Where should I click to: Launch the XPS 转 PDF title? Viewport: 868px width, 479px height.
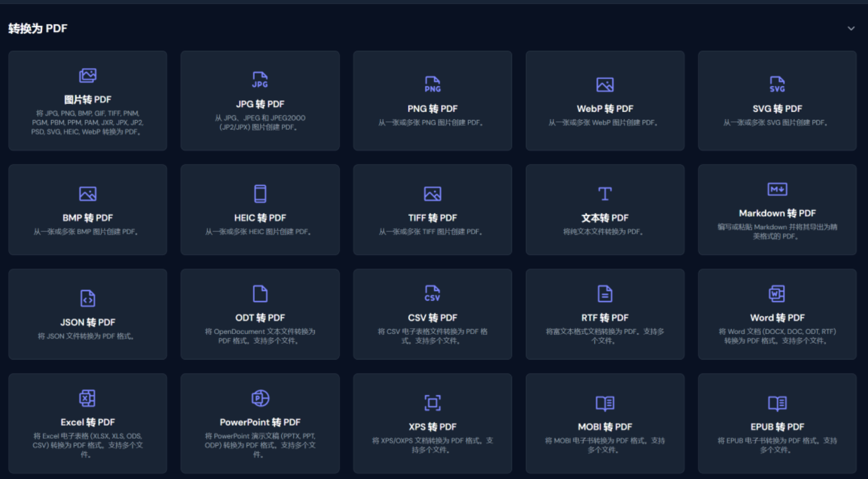432,426
